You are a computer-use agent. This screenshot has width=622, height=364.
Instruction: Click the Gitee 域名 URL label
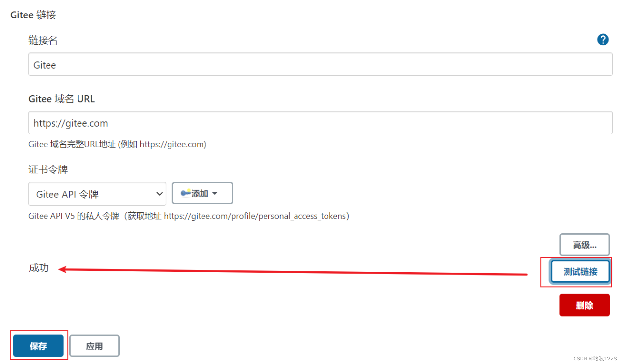tap(62, 99)
